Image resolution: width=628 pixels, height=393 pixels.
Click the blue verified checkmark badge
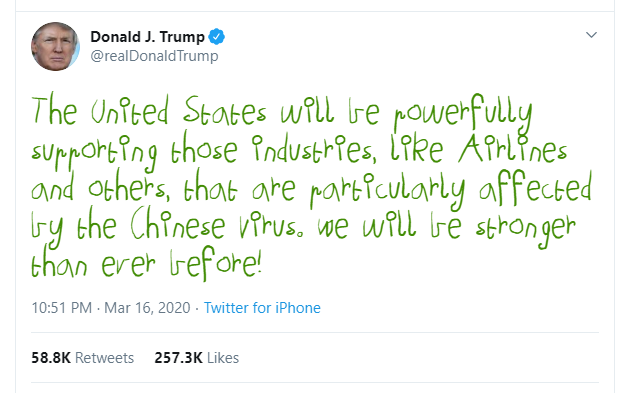click(217, 37)
